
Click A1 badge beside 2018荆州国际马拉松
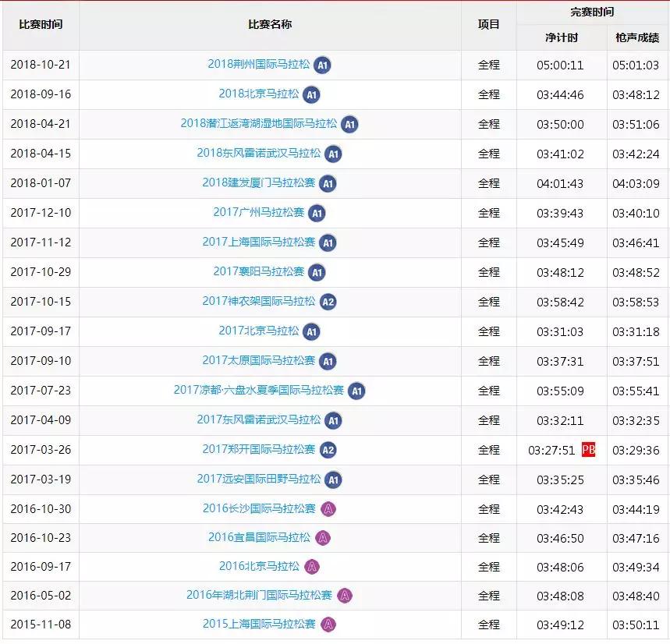(322, 65)
